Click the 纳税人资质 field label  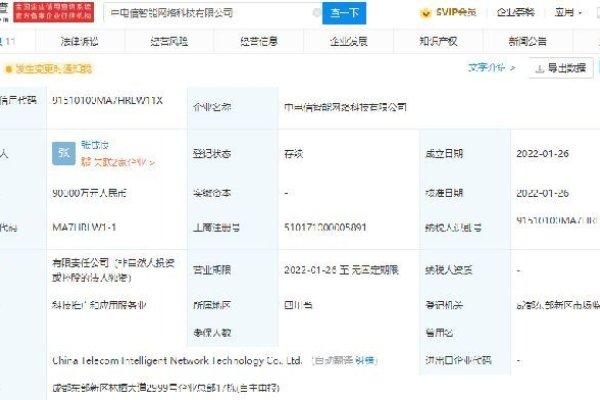(x=449, y=270)
